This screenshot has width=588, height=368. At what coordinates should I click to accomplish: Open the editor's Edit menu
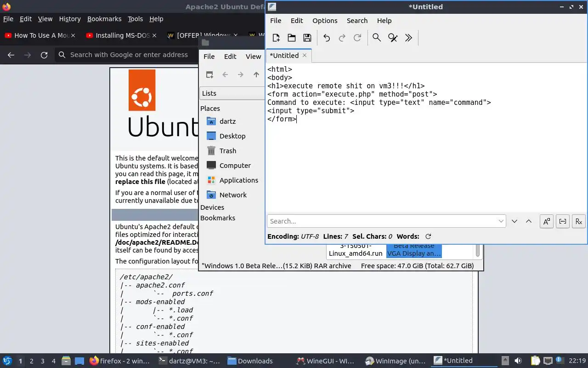tap(297, 21)
